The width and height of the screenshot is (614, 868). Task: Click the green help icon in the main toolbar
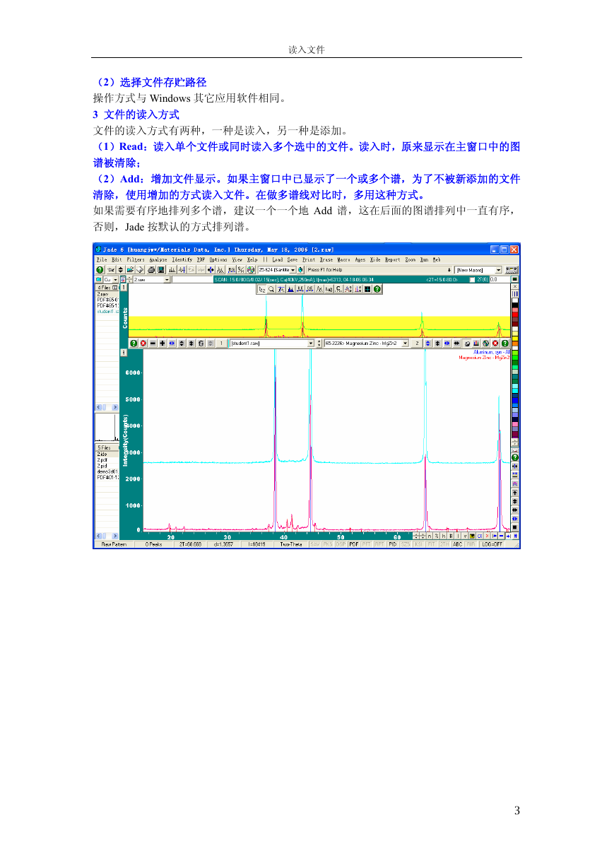pos(100,270)
